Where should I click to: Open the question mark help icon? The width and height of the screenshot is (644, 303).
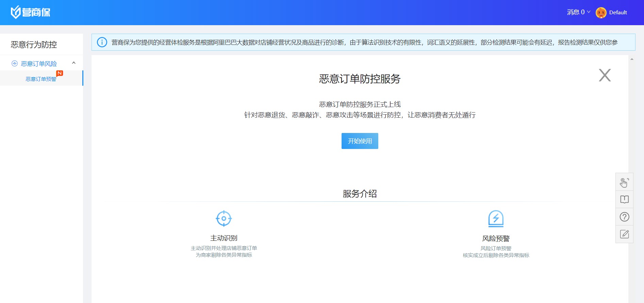point(624,217)
